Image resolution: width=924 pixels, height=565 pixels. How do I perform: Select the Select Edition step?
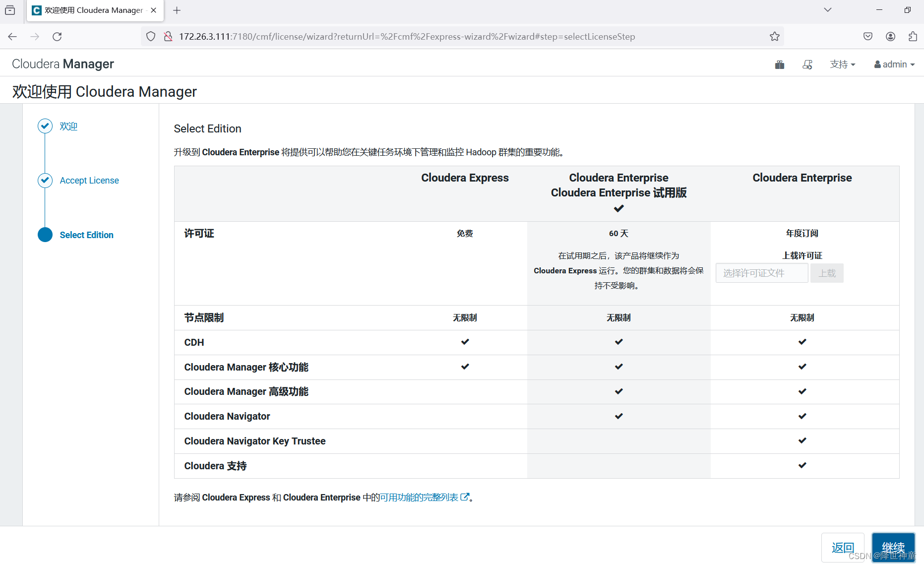[87, 235]
